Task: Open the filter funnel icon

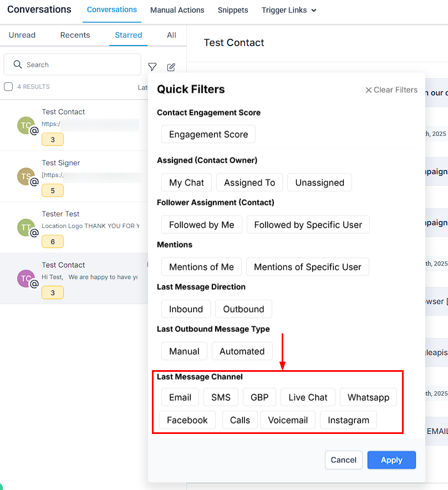Action: [x=152, y=67]
